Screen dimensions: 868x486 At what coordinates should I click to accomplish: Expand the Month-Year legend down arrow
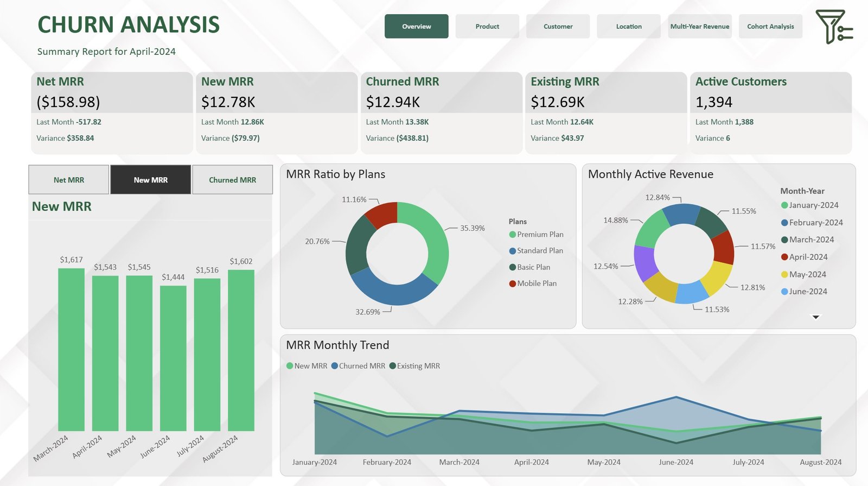[x=816, y=317]
